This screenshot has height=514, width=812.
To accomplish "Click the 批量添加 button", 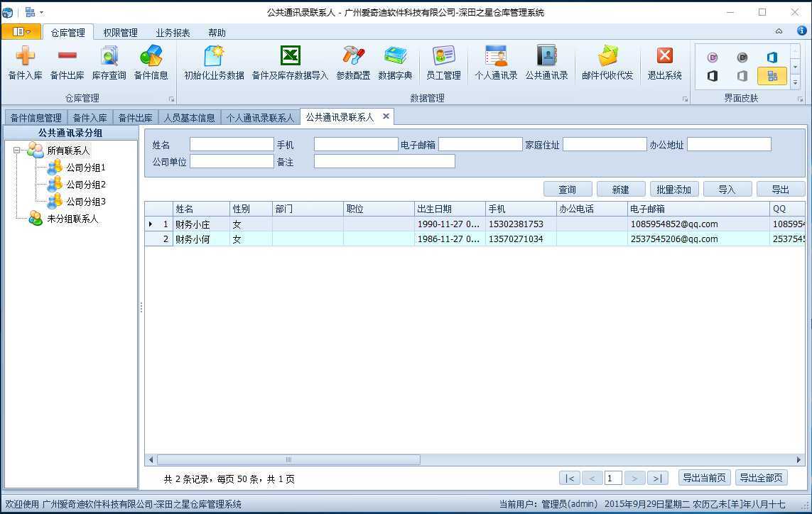I will click(x=673, y=190).
